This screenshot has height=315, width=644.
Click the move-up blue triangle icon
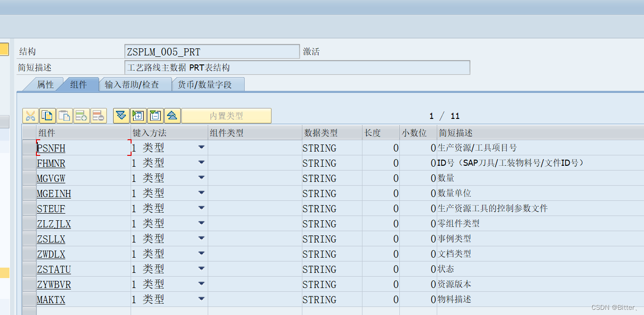172,115
